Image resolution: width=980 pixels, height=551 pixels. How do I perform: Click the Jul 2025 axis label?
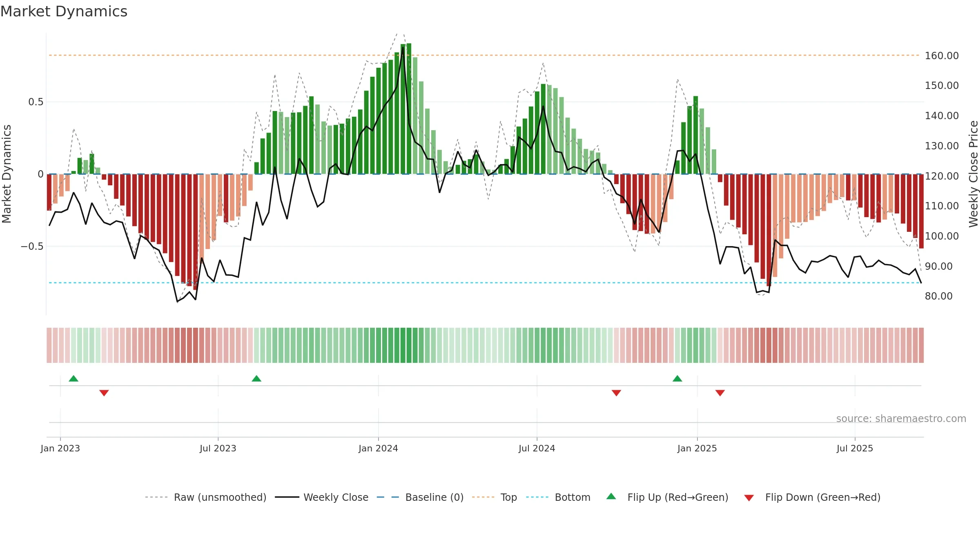(855, 448)
